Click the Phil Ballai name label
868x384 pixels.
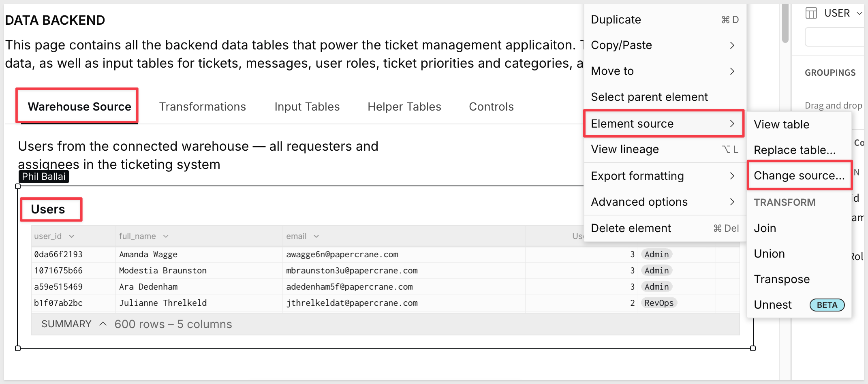44,177
